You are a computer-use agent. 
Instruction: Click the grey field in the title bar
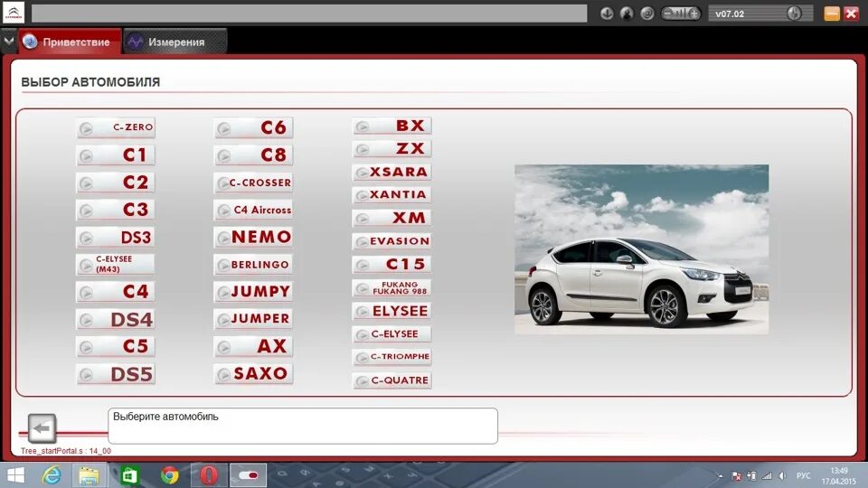tap(309, 14)
